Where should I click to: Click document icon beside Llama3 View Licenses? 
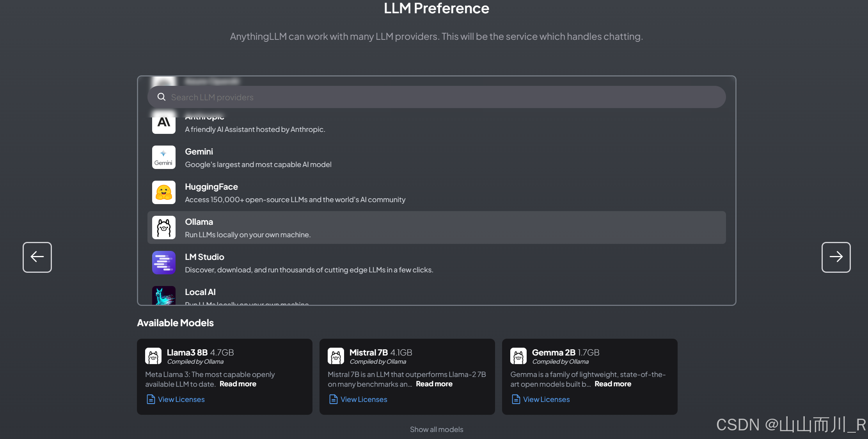[x=151, y=399]
